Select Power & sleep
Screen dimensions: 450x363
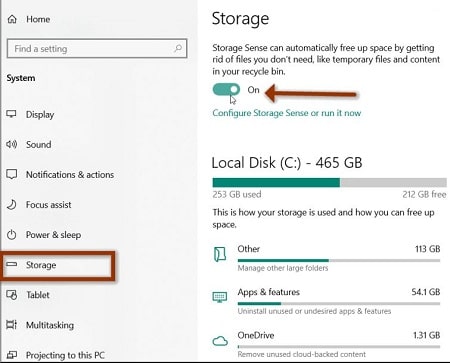point(53,235)
